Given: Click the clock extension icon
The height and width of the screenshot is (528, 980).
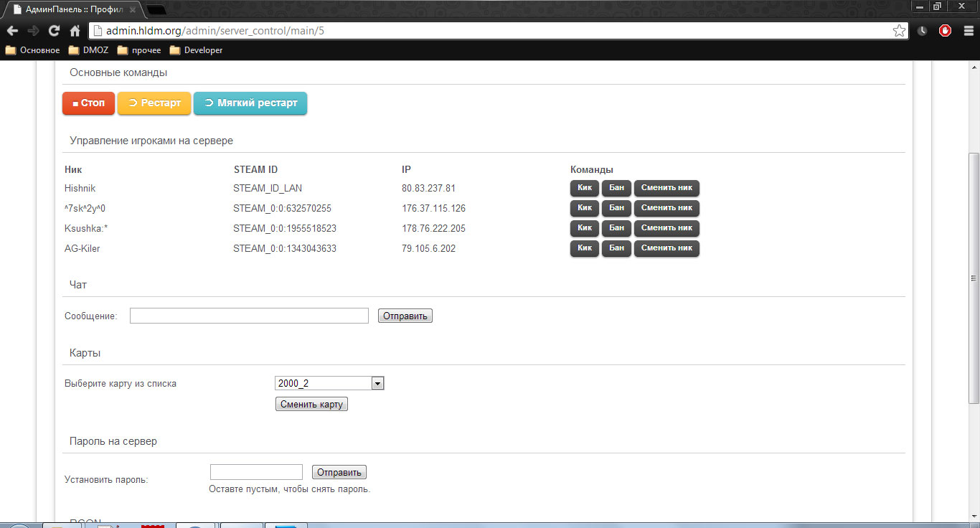Looking at the screenshot, I should (922, 31).
